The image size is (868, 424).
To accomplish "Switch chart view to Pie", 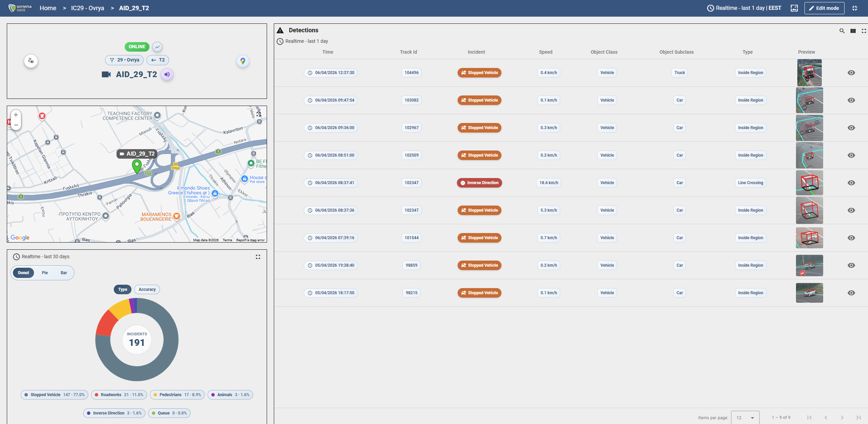I will pos(45,273).
